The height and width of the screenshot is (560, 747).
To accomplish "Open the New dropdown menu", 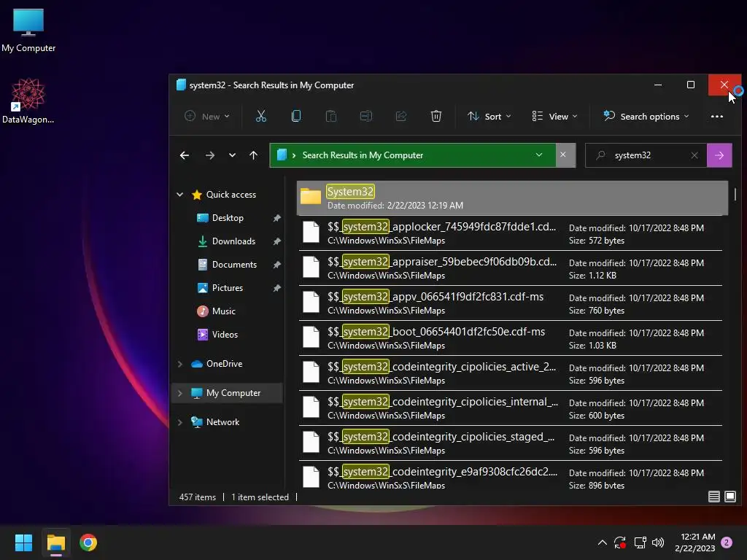I will (x=207, y=116).
